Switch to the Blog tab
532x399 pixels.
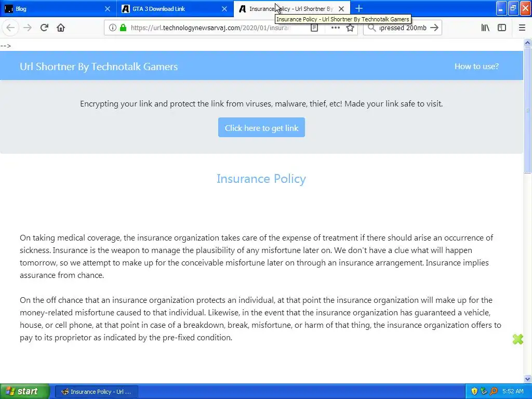coord(58,9)
